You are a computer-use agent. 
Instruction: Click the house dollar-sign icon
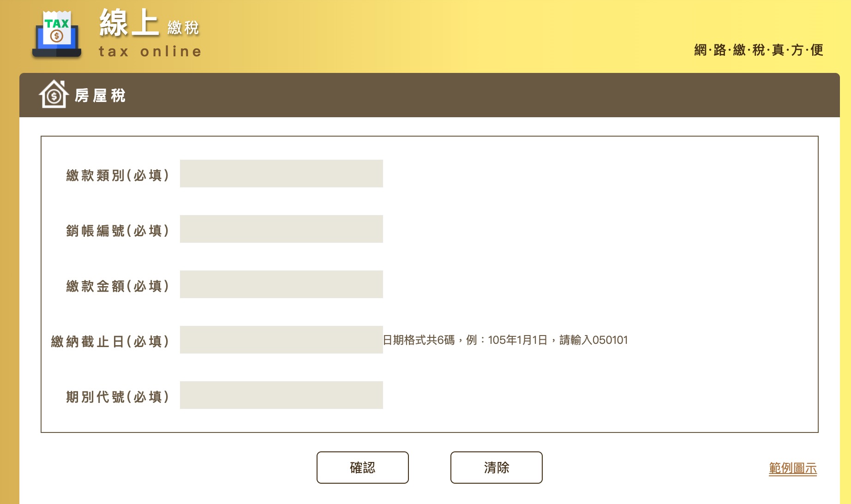(54, 95)
